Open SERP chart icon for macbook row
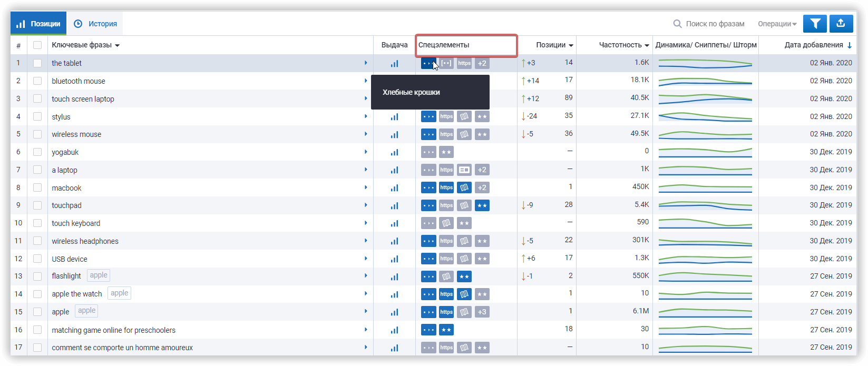 click(x=394, y=188)
